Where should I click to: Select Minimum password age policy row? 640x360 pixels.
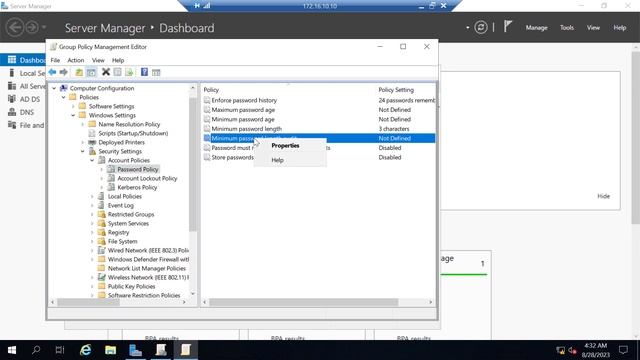coord(319,119)
